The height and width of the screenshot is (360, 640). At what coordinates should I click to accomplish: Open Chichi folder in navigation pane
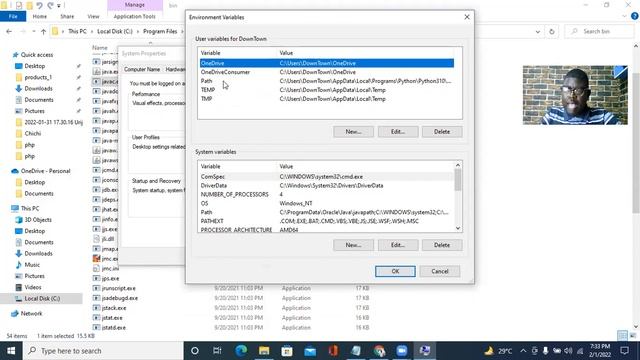(33, 133)
